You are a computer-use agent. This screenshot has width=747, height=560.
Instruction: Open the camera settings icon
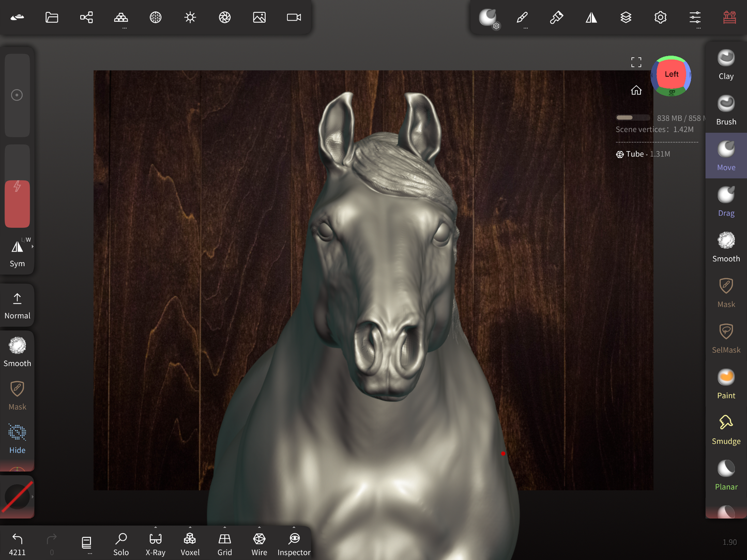(x=294, y=18)
